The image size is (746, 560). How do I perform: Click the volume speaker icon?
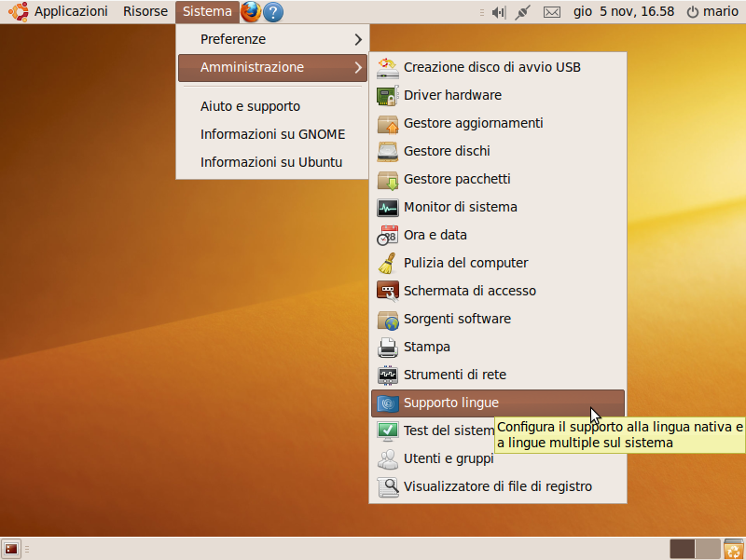[x=499, y=12]
